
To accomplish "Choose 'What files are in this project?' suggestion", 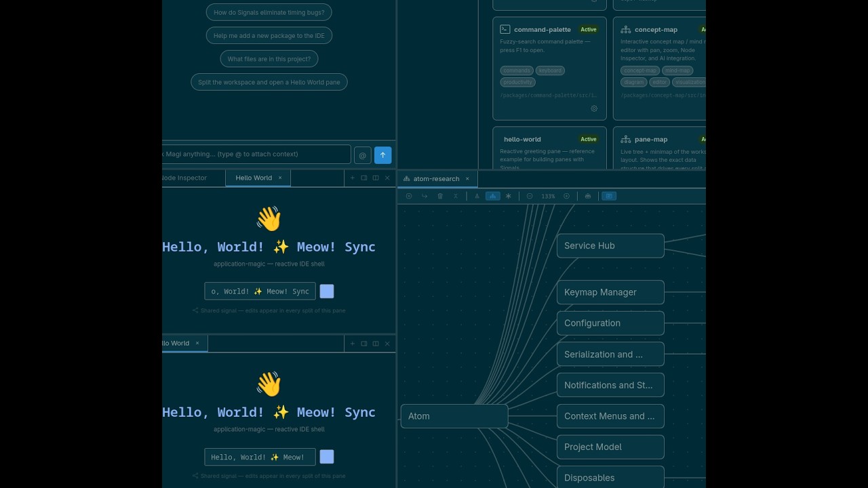I will (269, 59).
